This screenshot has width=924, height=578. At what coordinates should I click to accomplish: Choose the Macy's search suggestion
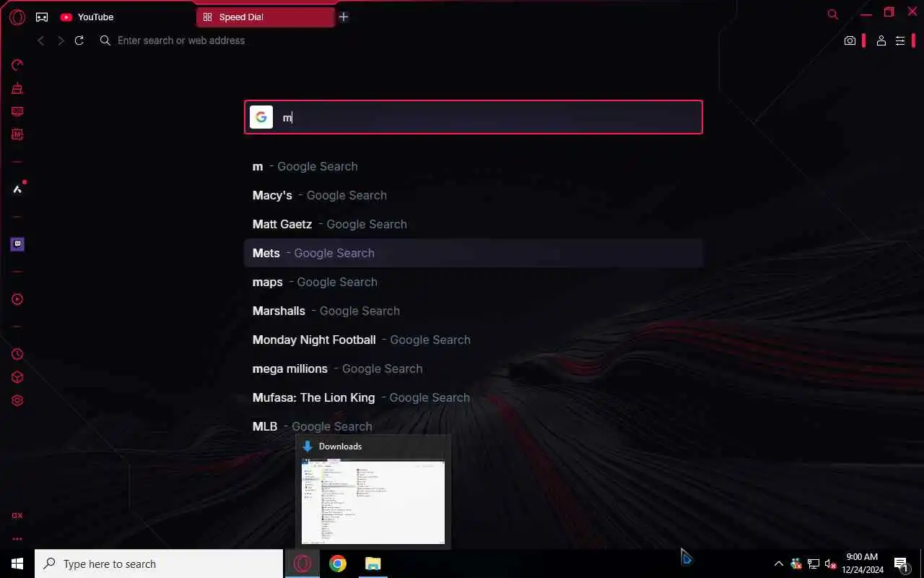[474, 195]
